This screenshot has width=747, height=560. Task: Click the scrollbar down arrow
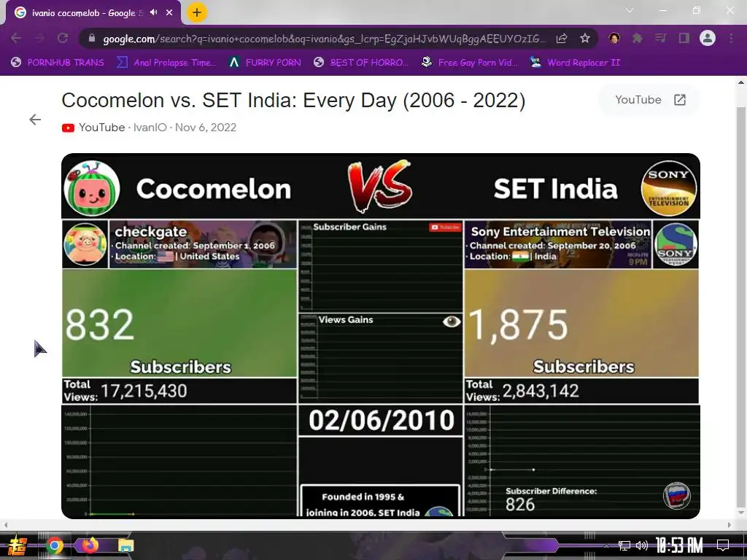(741, 513)
